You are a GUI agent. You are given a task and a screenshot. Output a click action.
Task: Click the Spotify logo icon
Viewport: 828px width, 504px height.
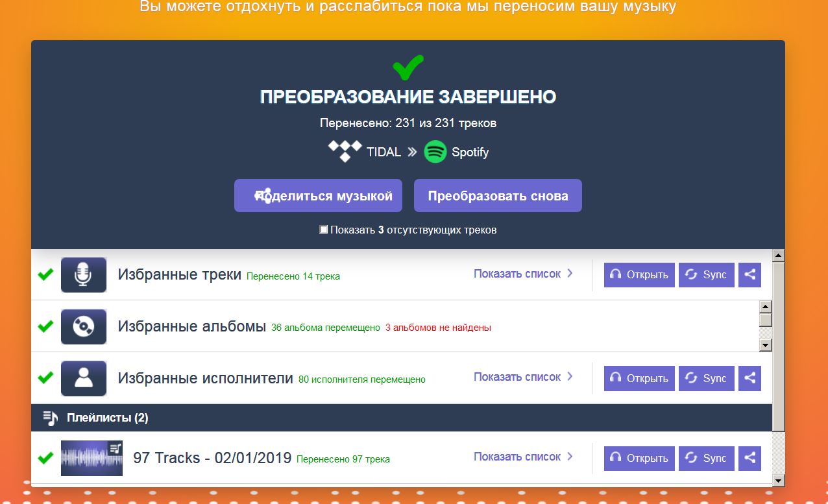pos(435,152)
